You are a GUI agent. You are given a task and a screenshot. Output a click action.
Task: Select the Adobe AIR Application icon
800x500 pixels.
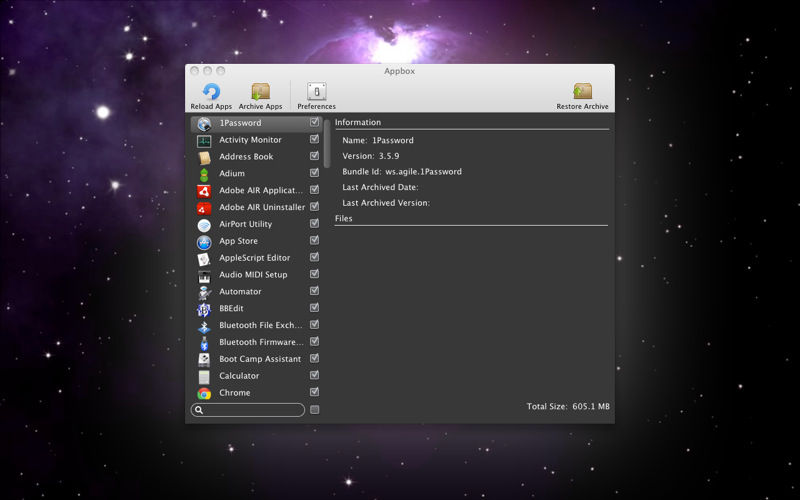[x=204, y=191]
